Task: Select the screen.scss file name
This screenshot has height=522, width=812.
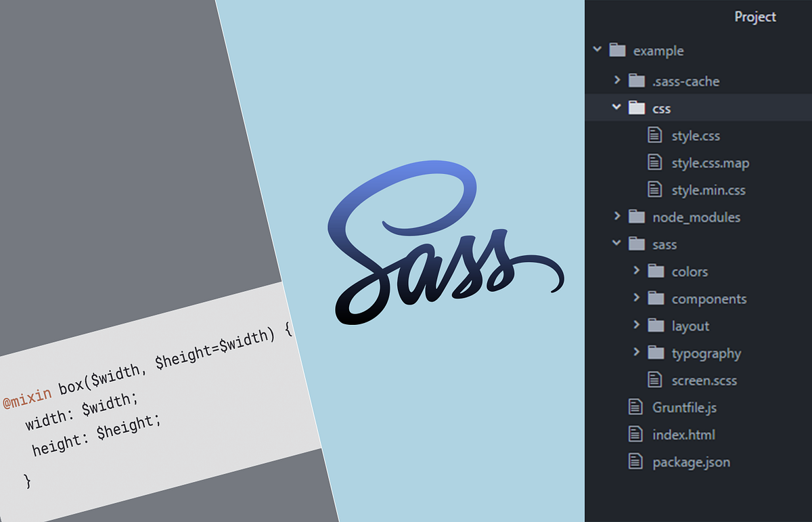Action: [704, 380]
